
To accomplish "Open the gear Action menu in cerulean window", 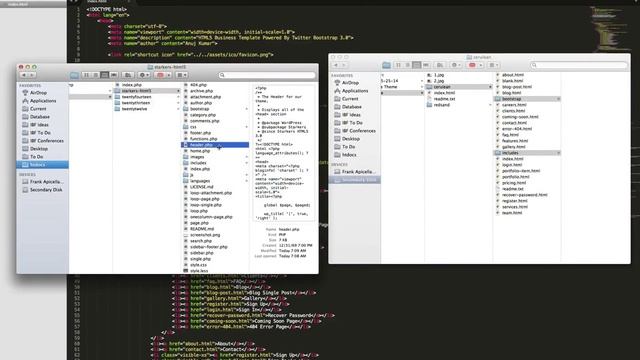I will coord(456,65).
